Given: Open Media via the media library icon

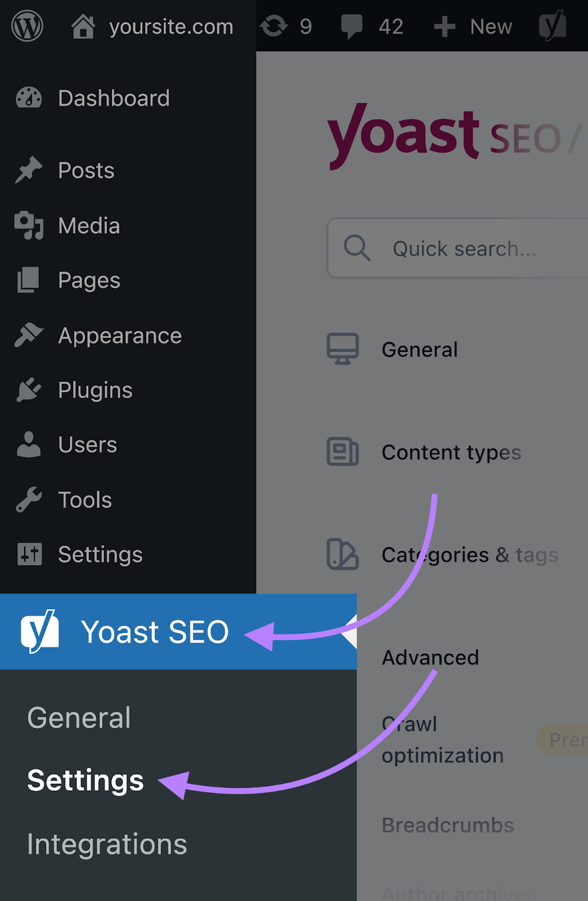Looking at the screenshot, I should (28, 225).
